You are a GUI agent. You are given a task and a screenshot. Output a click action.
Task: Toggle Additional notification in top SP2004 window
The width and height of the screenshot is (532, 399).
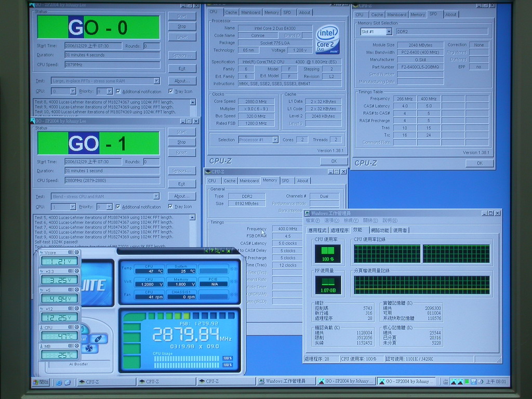[x=118, y=91]
